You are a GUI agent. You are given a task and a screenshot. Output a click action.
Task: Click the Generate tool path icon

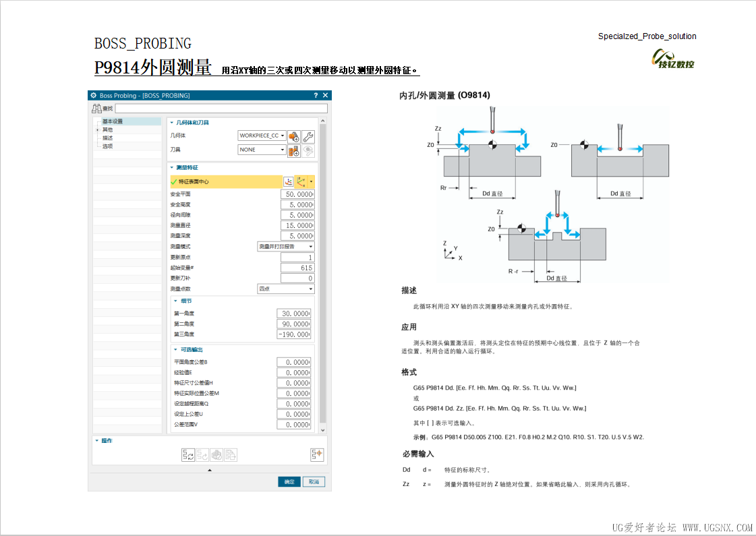188,454
